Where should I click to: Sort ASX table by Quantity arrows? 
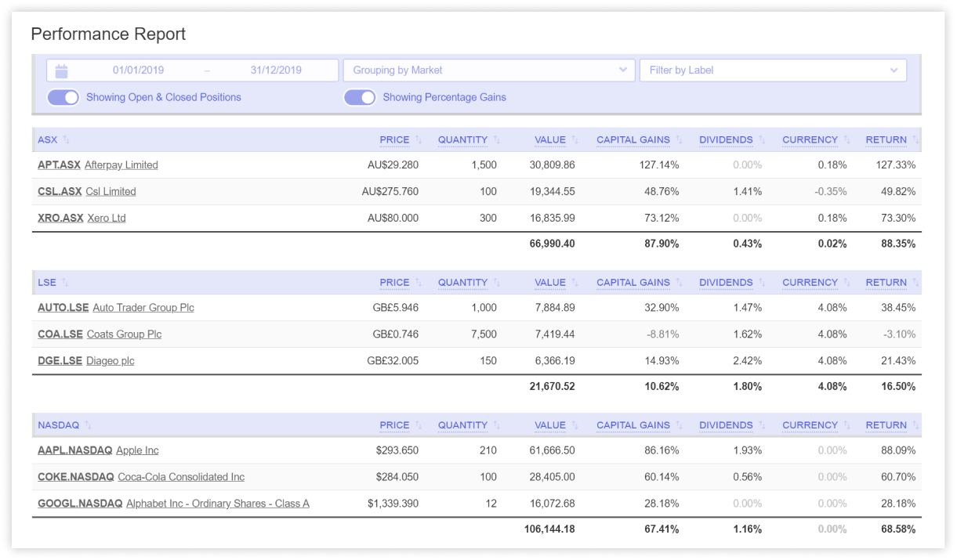pyautogui.click(x=497, y=140)
